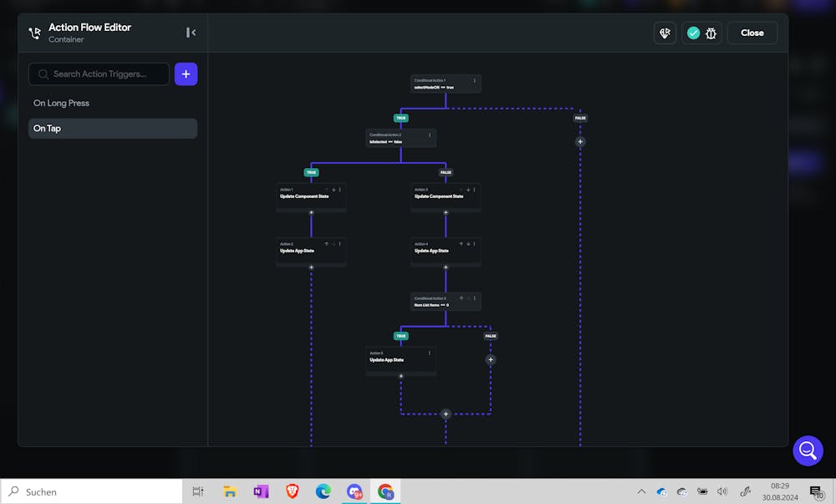The width and height of the screenshot is (836, 504).
Task: Click the Close button in editor
Action: click(x=752, y=33)
